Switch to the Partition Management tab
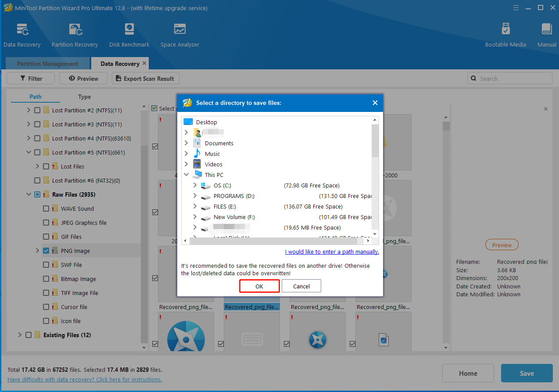This screenshot has height=392, width=559. pyautogui.click(x=47, y=64)
